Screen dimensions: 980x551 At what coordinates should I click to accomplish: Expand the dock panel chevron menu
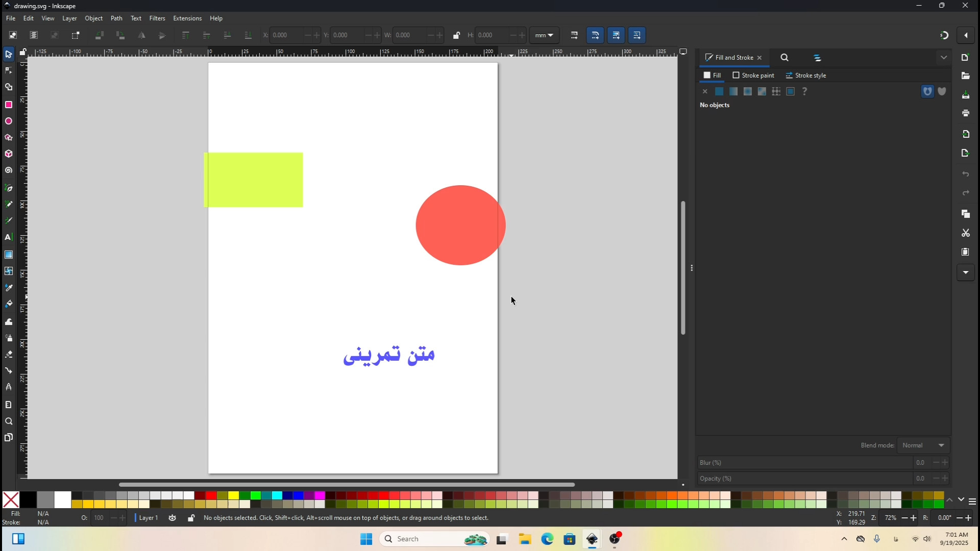tap(944, 58)
